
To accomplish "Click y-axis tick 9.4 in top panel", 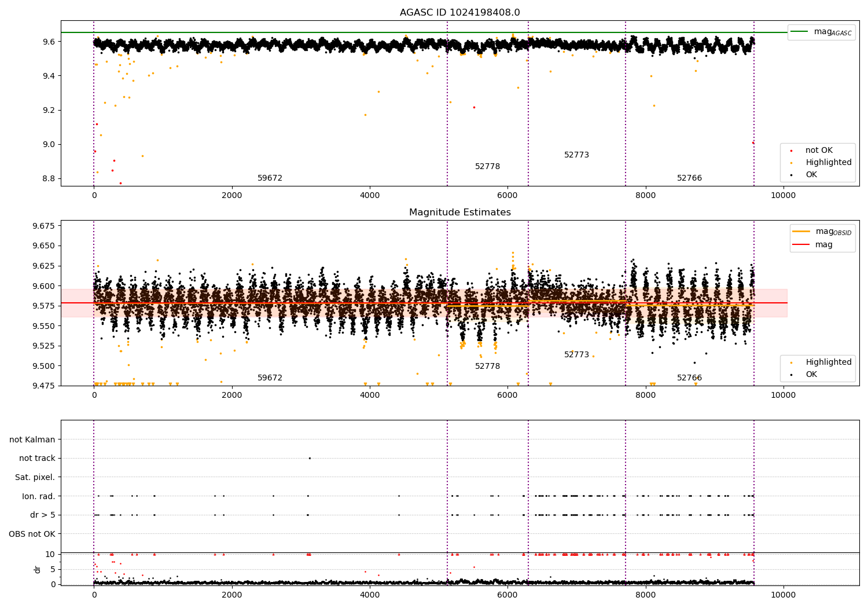I will (49, 76).
